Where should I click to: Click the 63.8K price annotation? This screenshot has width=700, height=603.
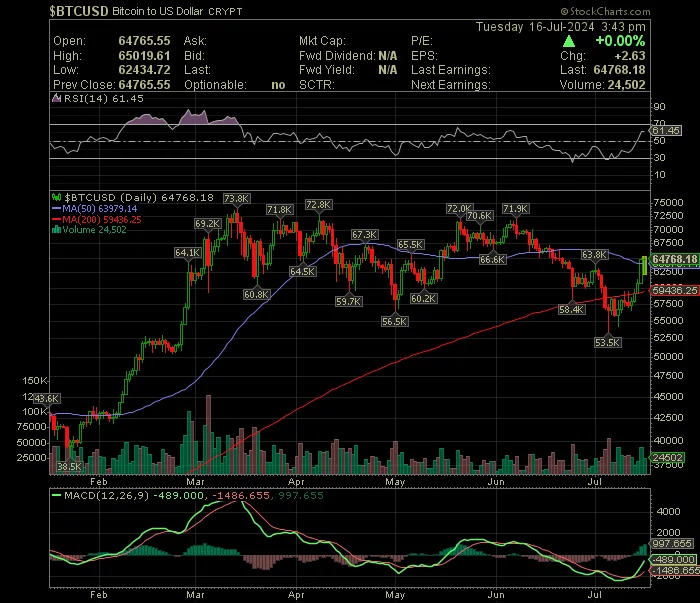click(595, 254)
